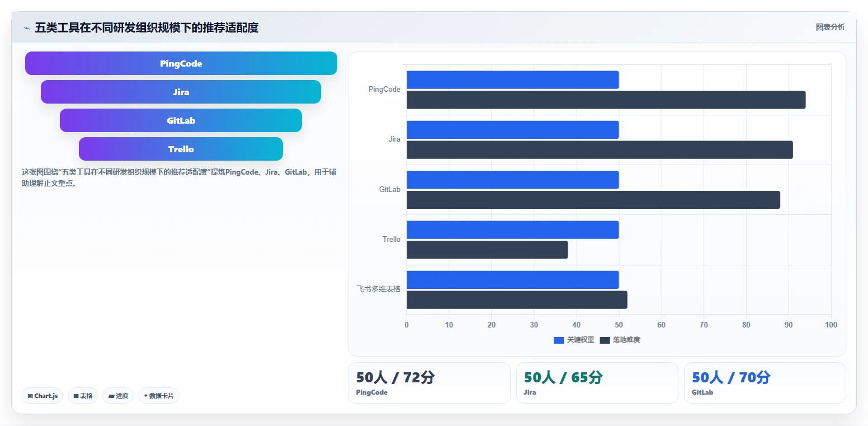Click 飞书多维表格's dark 落地难度 bar

[517, 299]
